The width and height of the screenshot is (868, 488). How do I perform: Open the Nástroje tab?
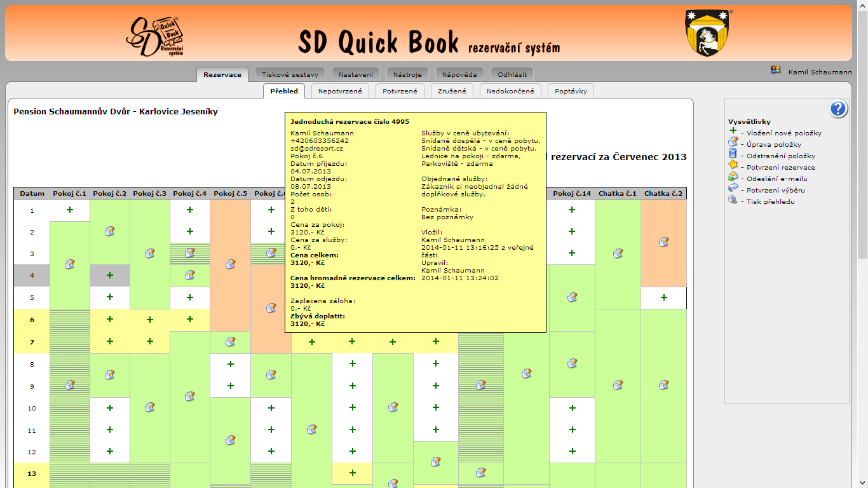tap(407, 75)
